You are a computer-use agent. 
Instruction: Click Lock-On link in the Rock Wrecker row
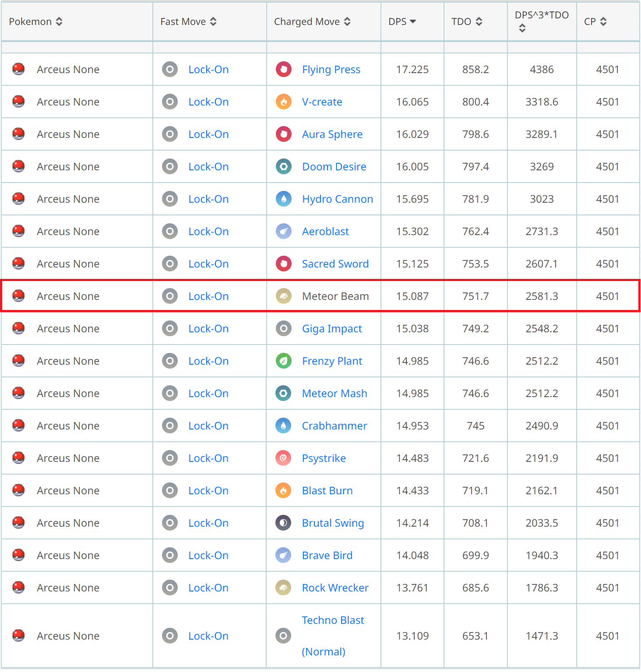coord(208,588)
